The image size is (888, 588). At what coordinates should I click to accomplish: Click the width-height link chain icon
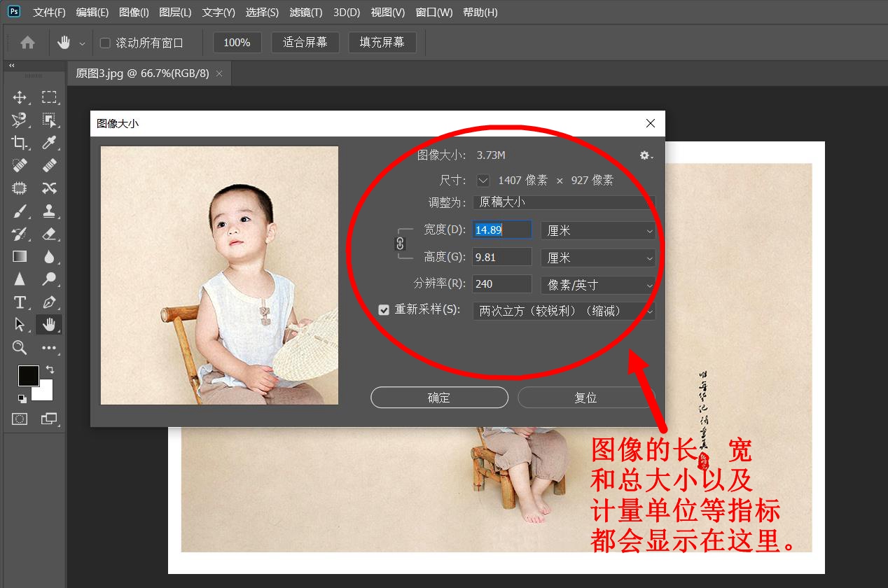point(400,244)
